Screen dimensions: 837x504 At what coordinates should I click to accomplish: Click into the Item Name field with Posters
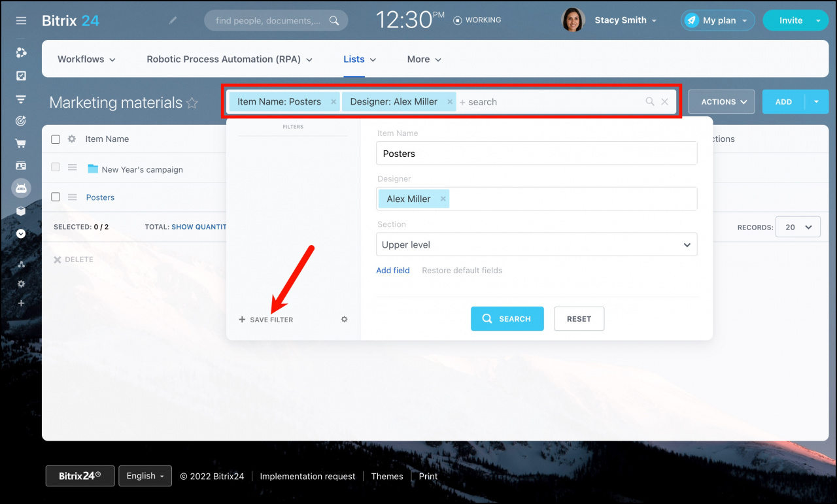[x=536, y=154]
